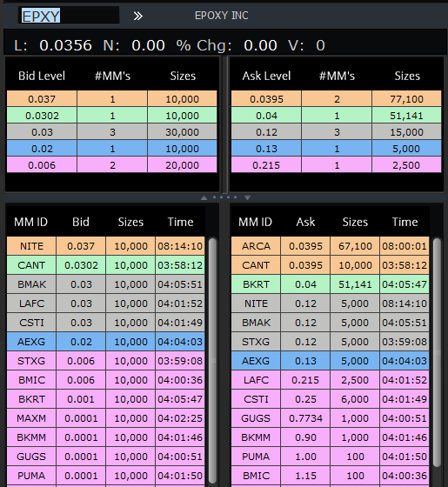This screenshot has height=487, width=448.
Task: Select the CSTI bid MM ID
Action: coord(31,323)
